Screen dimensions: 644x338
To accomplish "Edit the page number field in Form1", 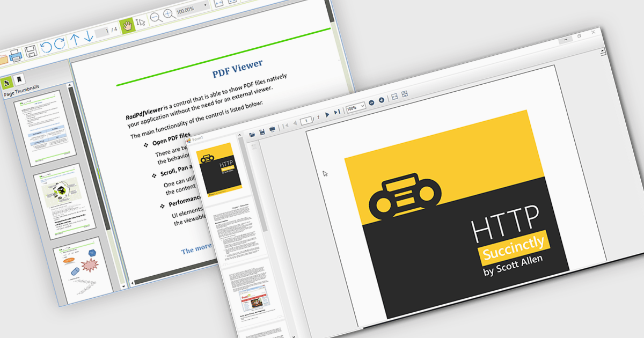I will tap(306, 121).
